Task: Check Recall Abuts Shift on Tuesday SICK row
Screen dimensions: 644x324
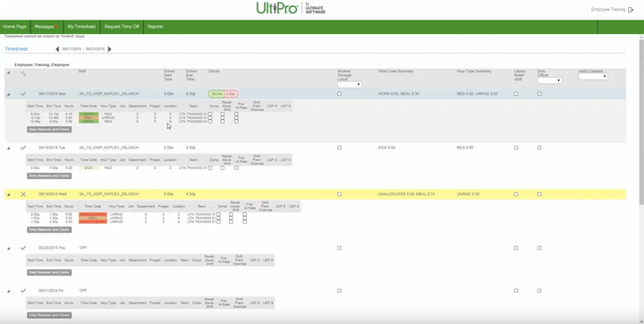Action: [x=223, y=167]
